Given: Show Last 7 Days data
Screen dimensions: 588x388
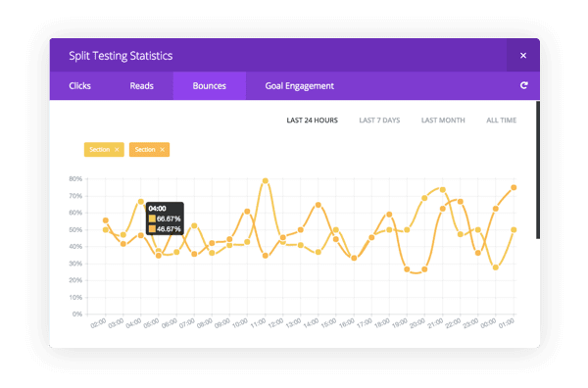Looking at the screenshot, I should pyautogui.click(x=379, y=121).
